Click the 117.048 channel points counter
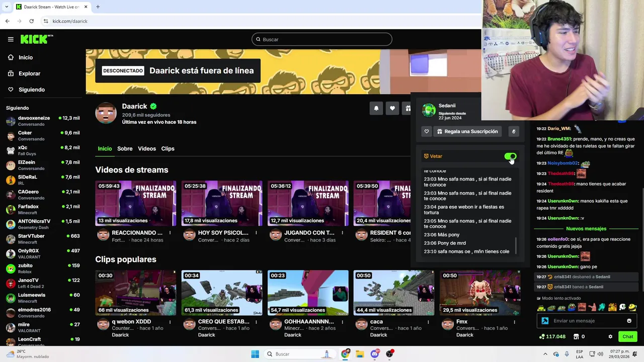 click(x=552, y=336)
